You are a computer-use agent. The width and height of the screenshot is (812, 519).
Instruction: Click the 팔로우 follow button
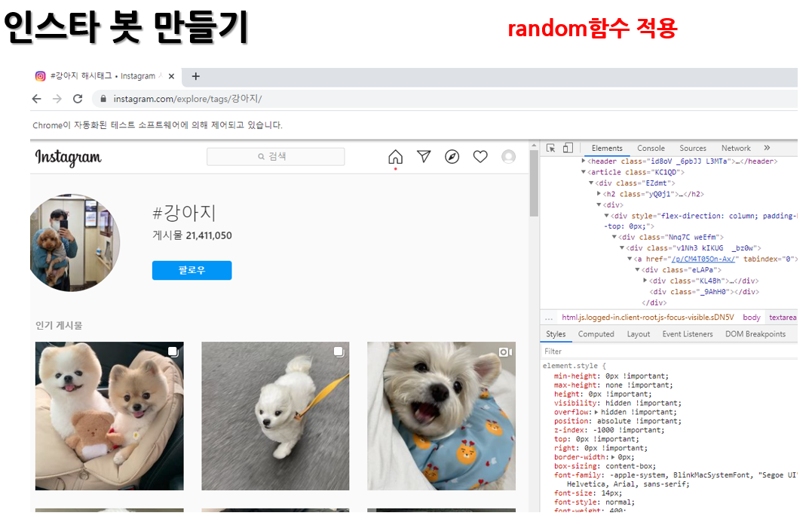click(x=192, y=270)
